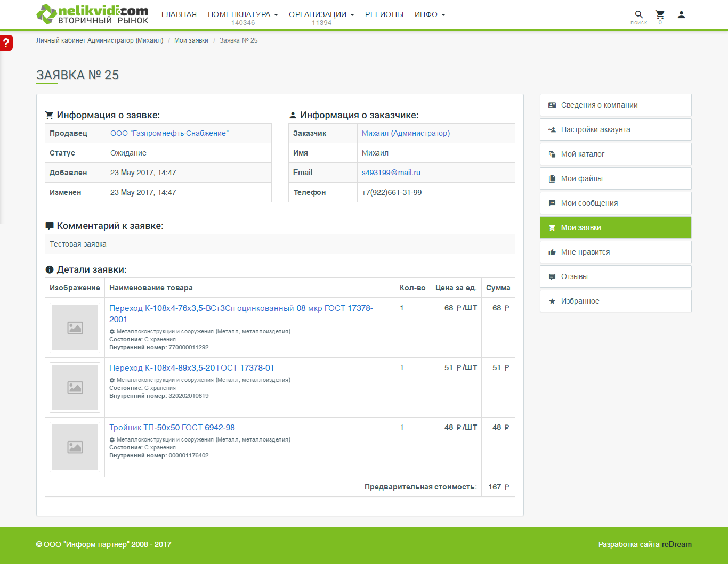Open Мой каталог sidebar item
Viewport: 728px width, 564px height.
(x=616, y=154)
